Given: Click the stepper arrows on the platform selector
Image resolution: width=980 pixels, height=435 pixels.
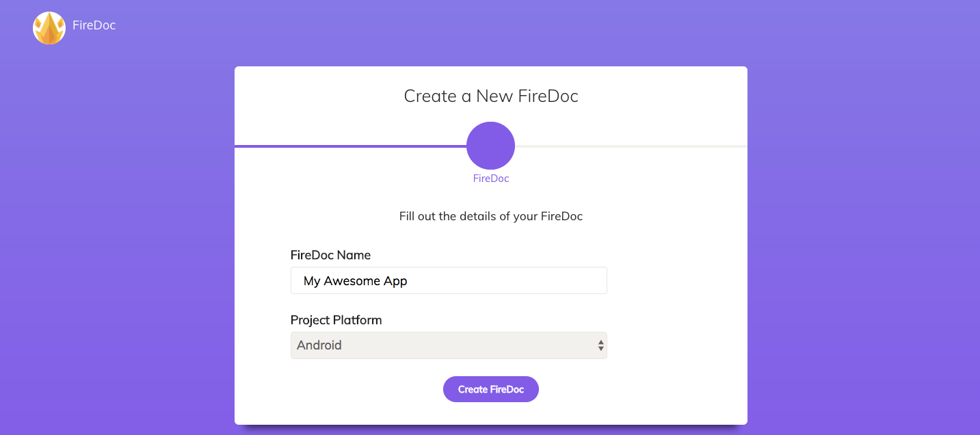Looking at the screenshot, I should click(x=600, y=345).
